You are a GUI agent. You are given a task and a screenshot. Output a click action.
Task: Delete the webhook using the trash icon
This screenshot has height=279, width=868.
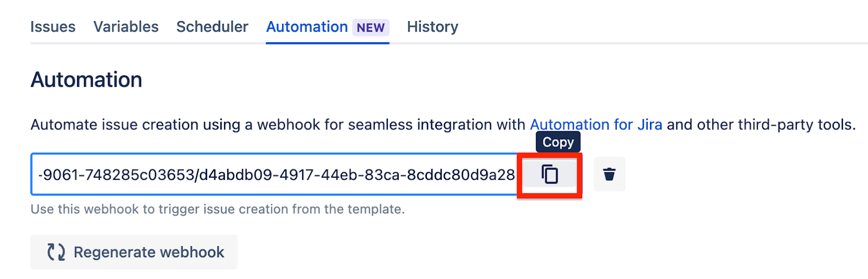(609, 174)
